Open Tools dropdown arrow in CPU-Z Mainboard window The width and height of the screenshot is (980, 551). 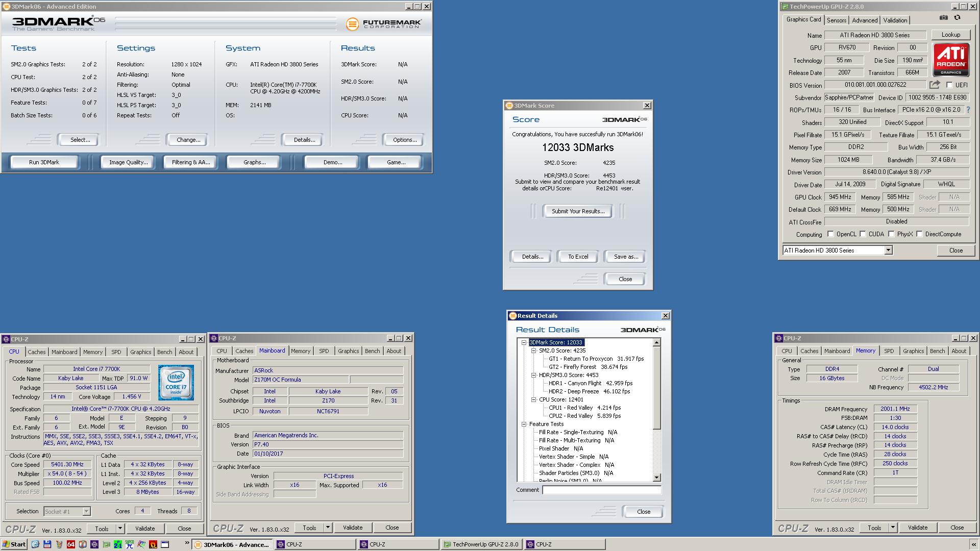[328, 528]
